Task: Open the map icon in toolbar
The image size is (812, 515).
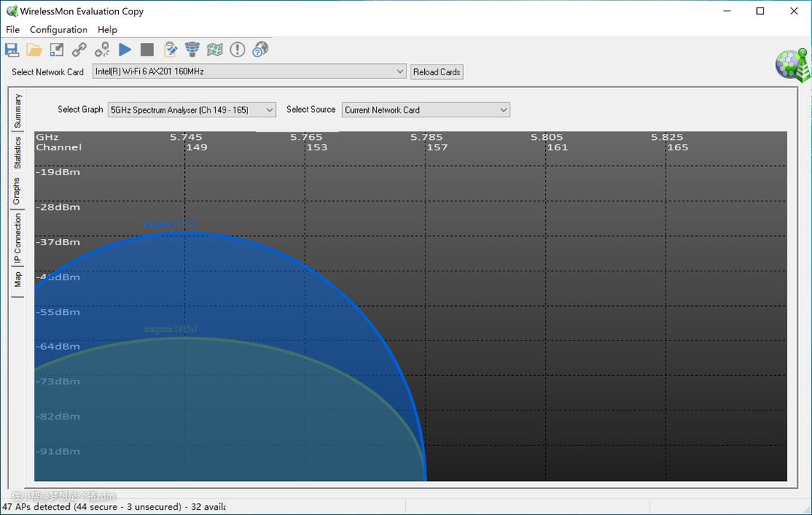Action: point(215,50)
